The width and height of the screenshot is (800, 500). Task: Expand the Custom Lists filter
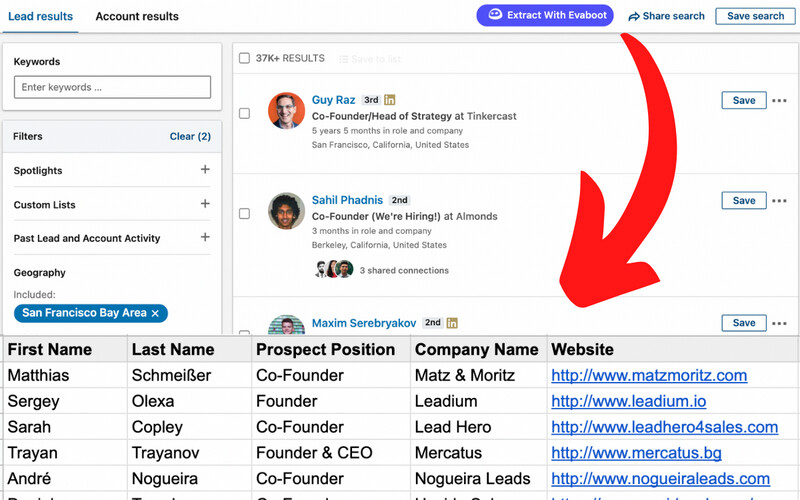coord(205,204)
